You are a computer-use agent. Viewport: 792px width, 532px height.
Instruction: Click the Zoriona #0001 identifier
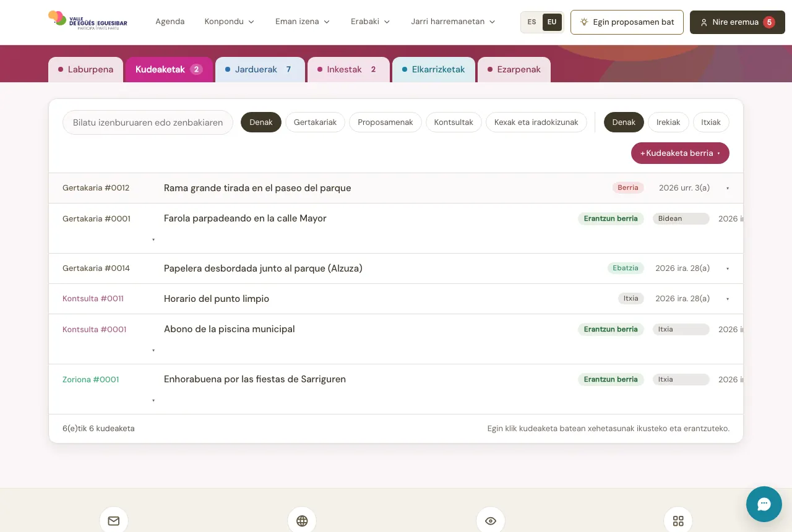click(x=91, y=379)
